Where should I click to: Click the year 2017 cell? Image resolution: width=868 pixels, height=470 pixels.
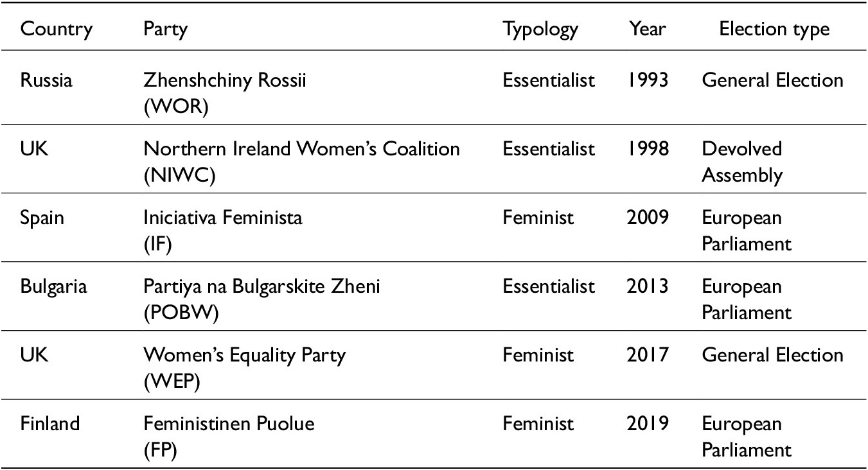(647, 355)
